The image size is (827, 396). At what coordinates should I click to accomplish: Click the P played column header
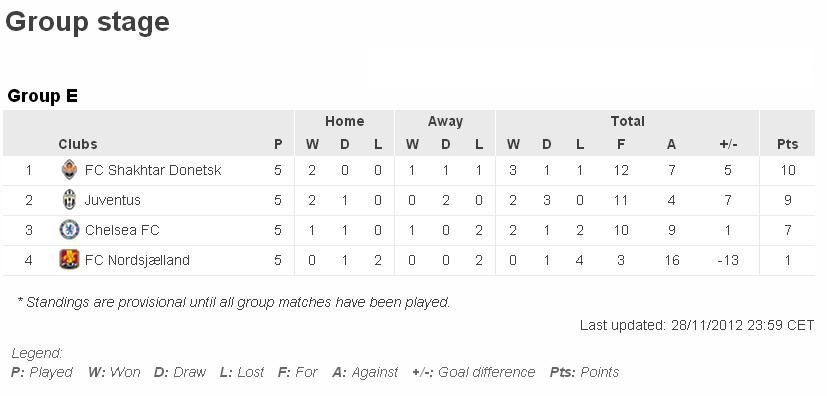[278, 144]
